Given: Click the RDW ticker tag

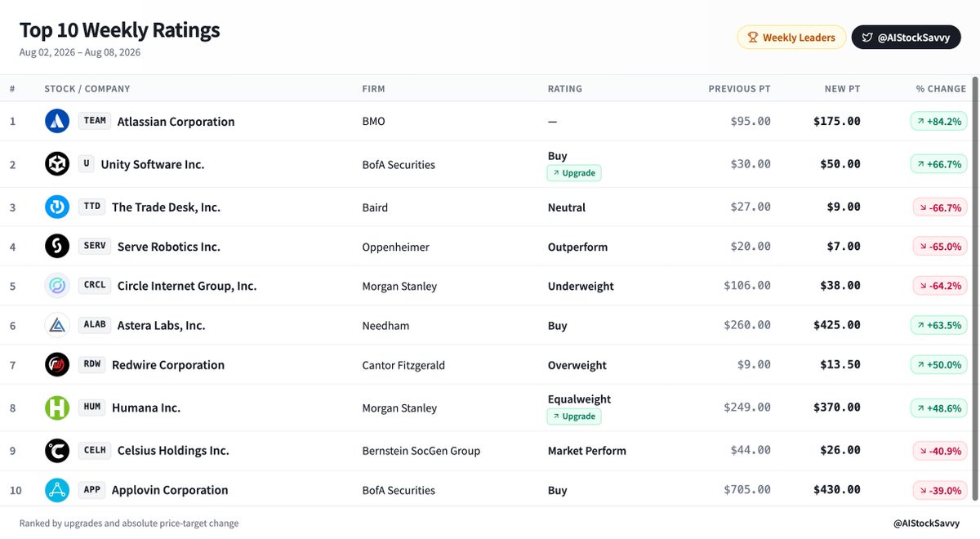Looking at the screenshot, I should [x=92, y=364].
